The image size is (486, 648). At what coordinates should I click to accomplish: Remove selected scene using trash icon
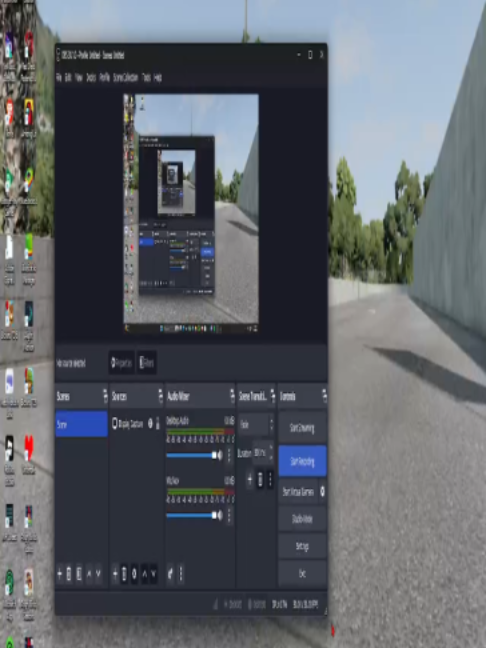(69, 574)
